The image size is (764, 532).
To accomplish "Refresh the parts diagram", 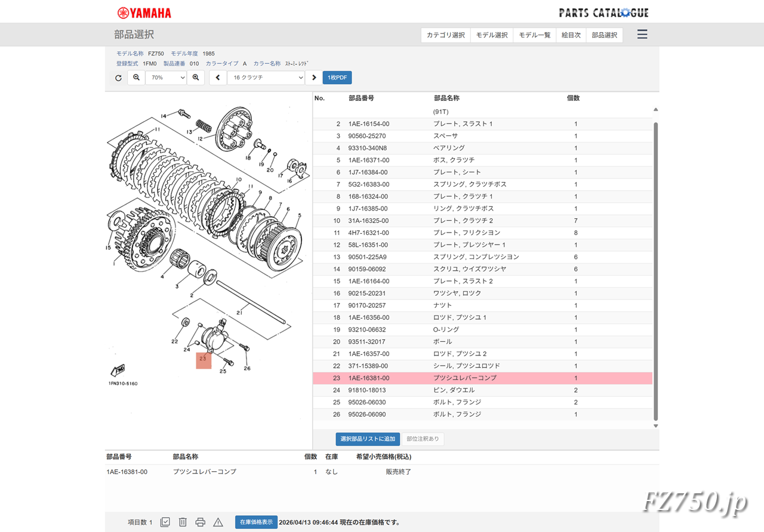I will point(118,78).
